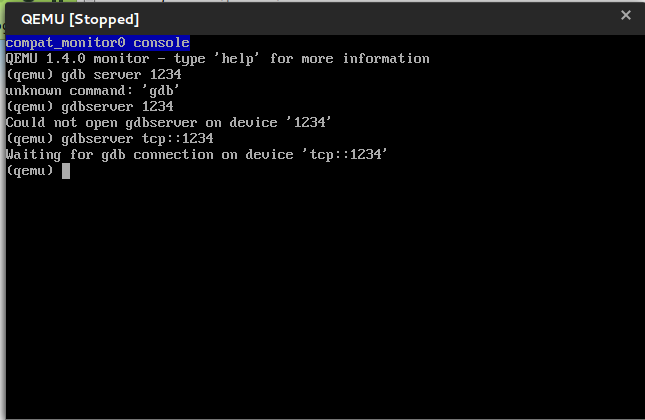Click the QEMU 1.4.0 version number
Screen dimensions: 645x420
tap(65, 59)
